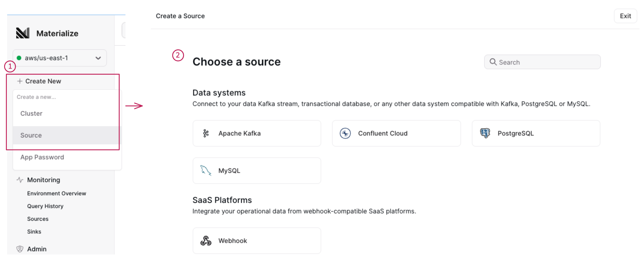Select the Confluent Cloud source icon
This screenshot has width=644, height=273.
coord(345,133)
